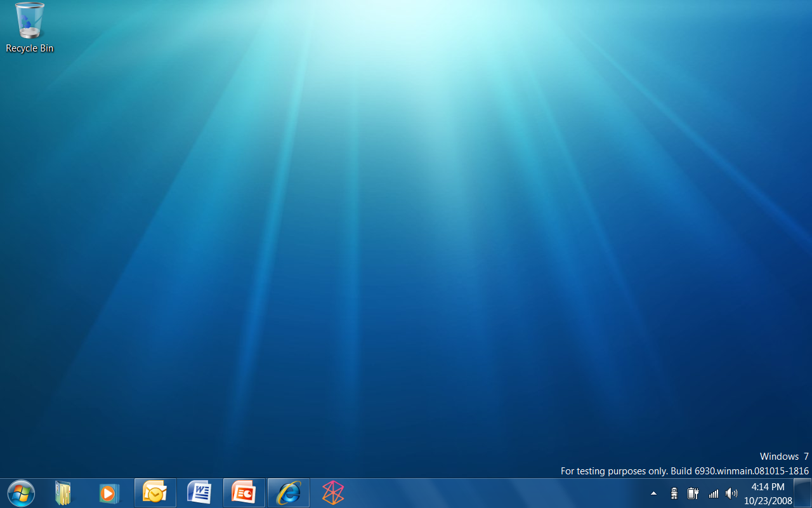Image resolution: width=812 pixels, height=508 pixels.
Task: Click the 10/23/2008 date in the tray
Action: point(768,500)
